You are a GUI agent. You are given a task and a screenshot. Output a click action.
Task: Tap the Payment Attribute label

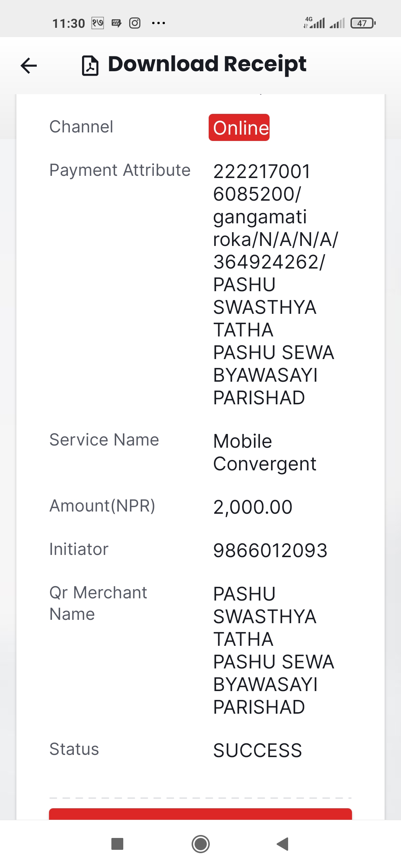pyautogui.click(x=120, y=171)
